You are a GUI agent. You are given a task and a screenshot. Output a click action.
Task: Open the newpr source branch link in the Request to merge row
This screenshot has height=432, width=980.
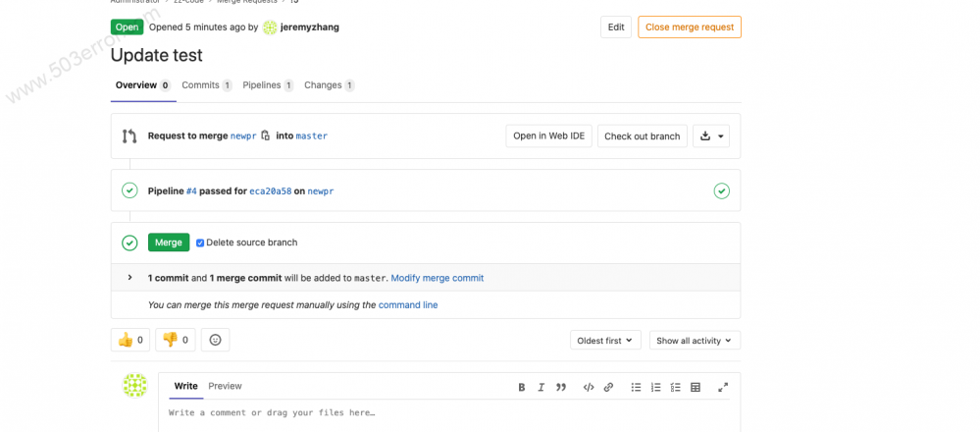[243, 135]
